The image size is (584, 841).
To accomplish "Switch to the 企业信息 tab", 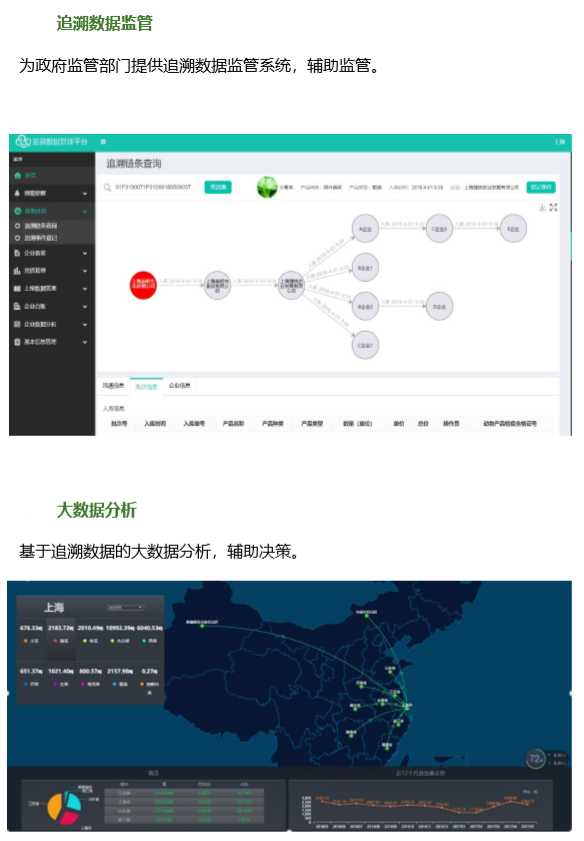I will pos(180,386).
